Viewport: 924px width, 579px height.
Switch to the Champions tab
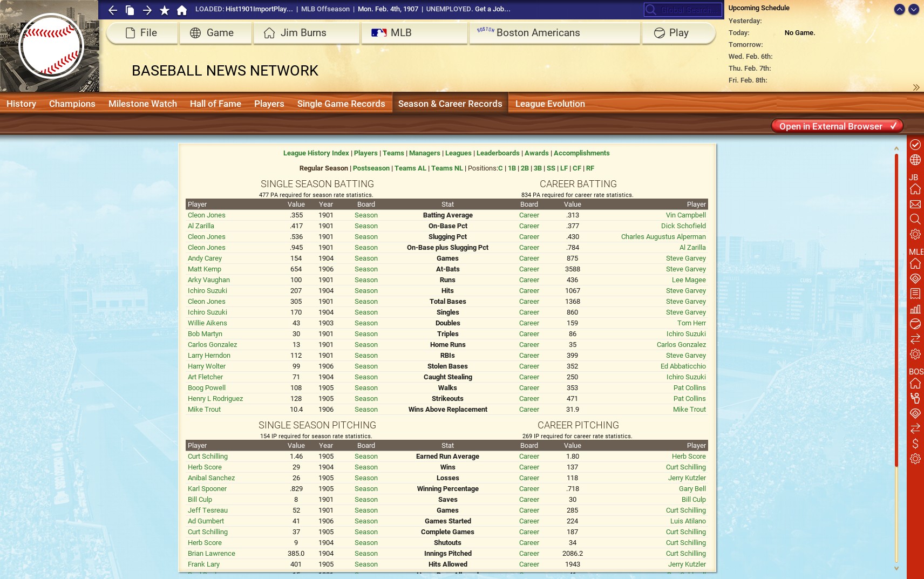coord(72,104)
